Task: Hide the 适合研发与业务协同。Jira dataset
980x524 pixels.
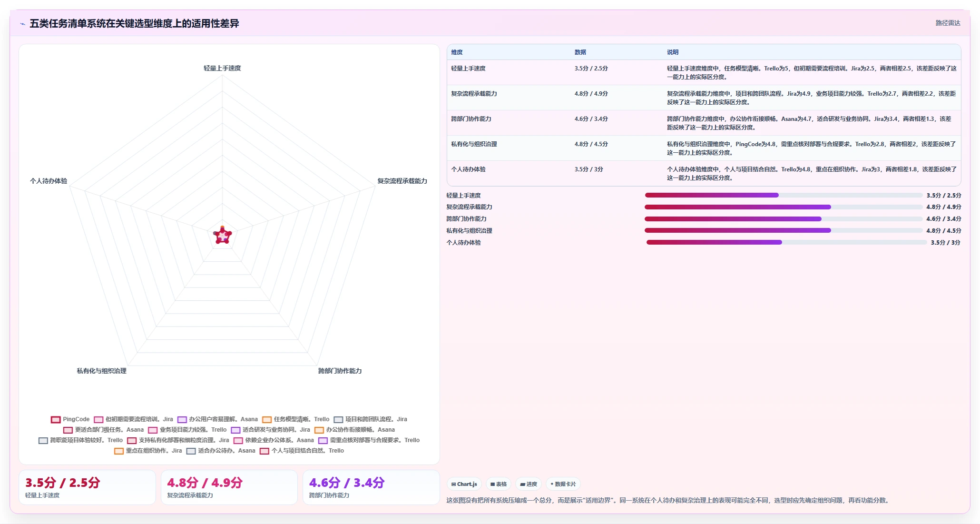Action: point(270,430)
